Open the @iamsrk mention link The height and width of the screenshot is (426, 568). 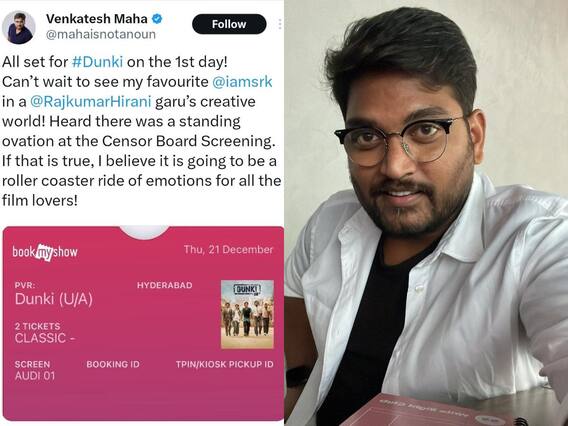(242, 82)
